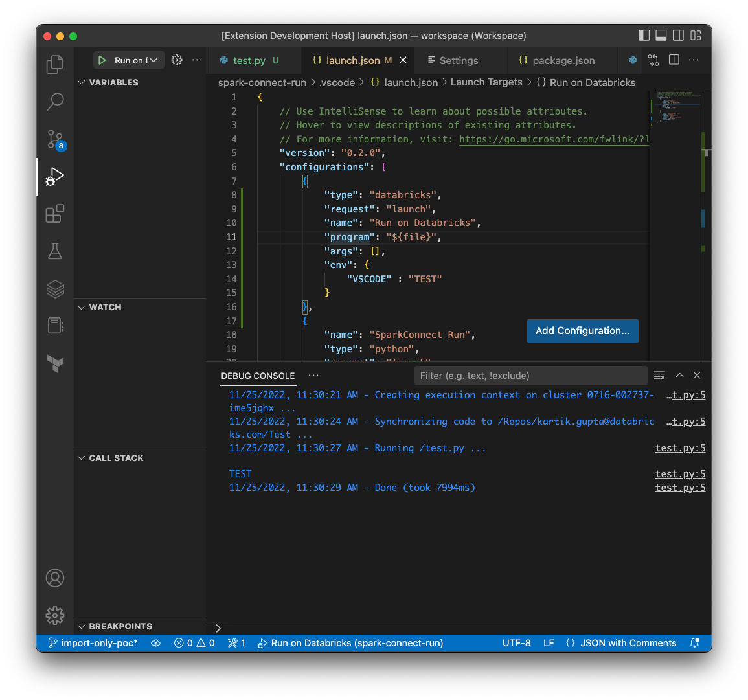Click the import-only-poc branch in status bar

(93, 643)
